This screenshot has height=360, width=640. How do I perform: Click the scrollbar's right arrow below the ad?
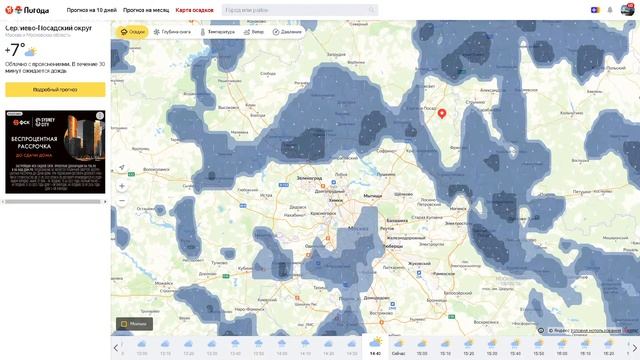pos(105,202)
